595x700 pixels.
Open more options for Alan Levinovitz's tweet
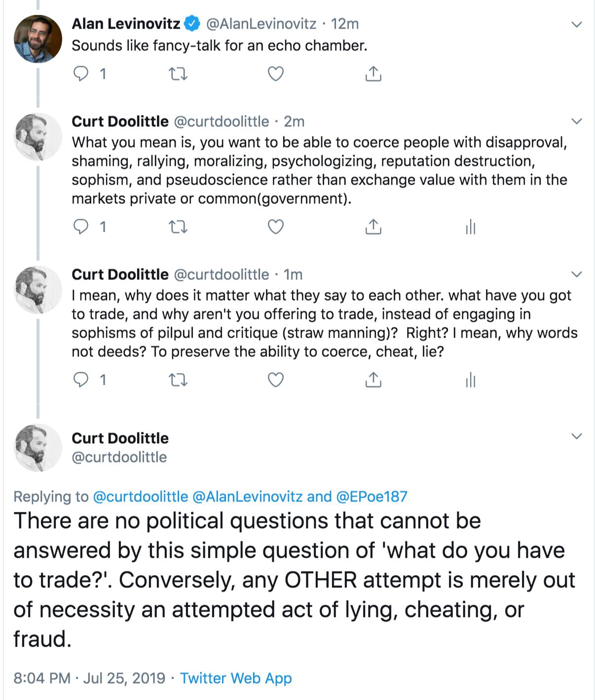576,24
